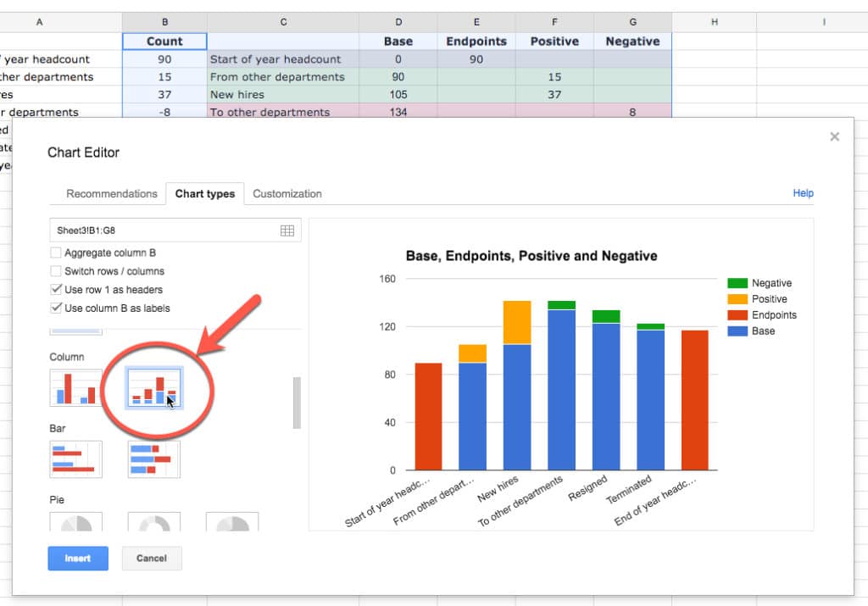Click the Cancel button
This screenshot has height=606, width=868.
point(151,558)
